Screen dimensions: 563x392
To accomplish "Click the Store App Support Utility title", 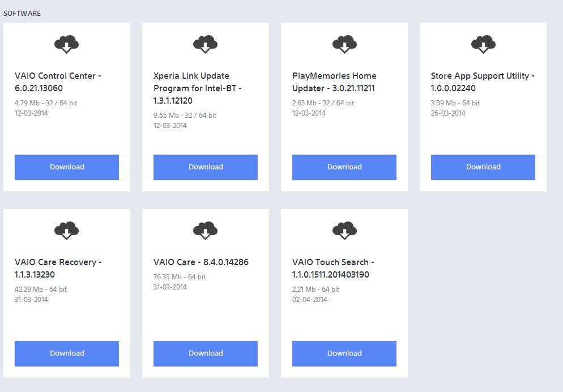I will (x=482, y=82).
